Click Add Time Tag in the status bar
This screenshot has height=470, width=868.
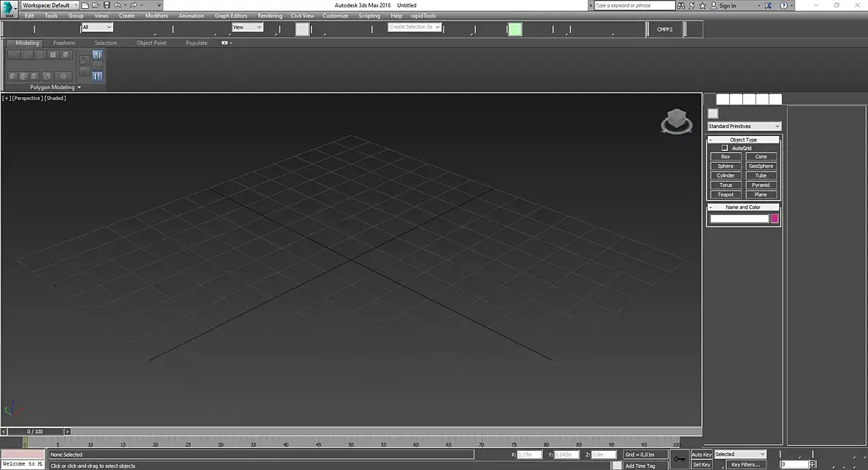click(640, 466)
